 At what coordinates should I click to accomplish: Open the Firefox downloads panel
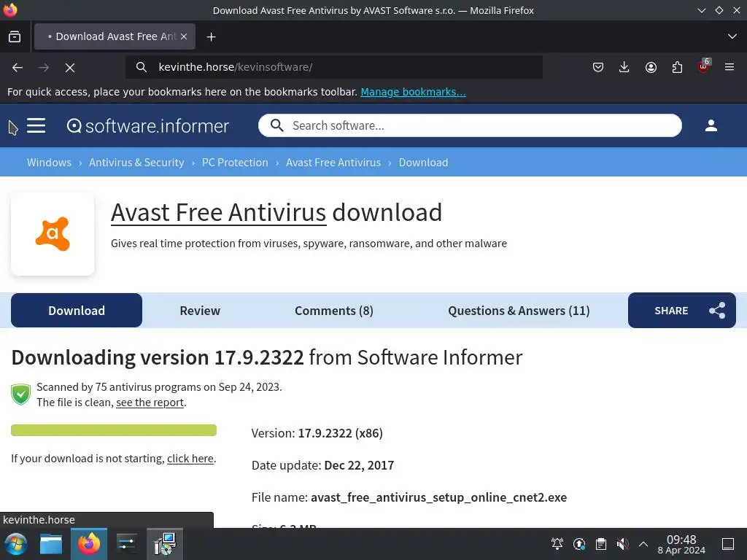pos(624,68)
